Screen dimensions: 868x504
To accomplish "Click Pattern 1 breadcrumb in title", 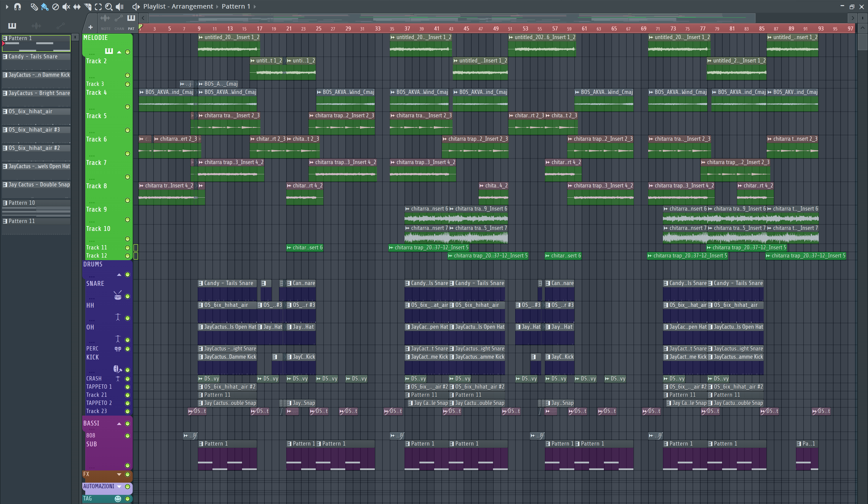I will click(236, 7).
